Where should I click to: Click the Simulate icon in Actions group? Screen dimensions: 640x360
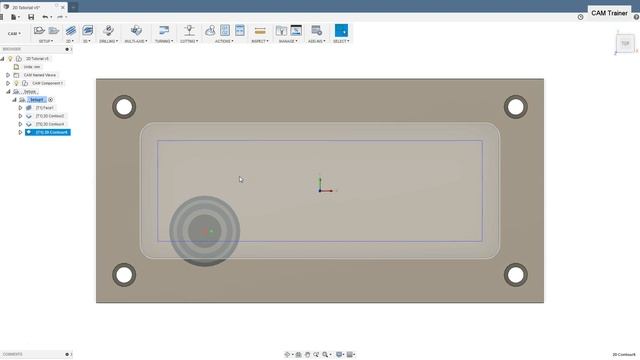(x=210, y=31)
